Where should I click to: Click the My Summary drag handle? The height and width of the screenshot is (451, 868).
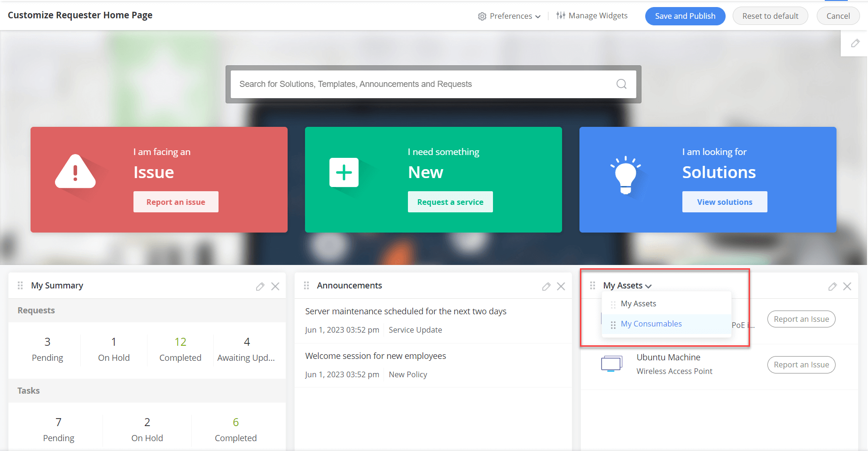coord(20,286)
